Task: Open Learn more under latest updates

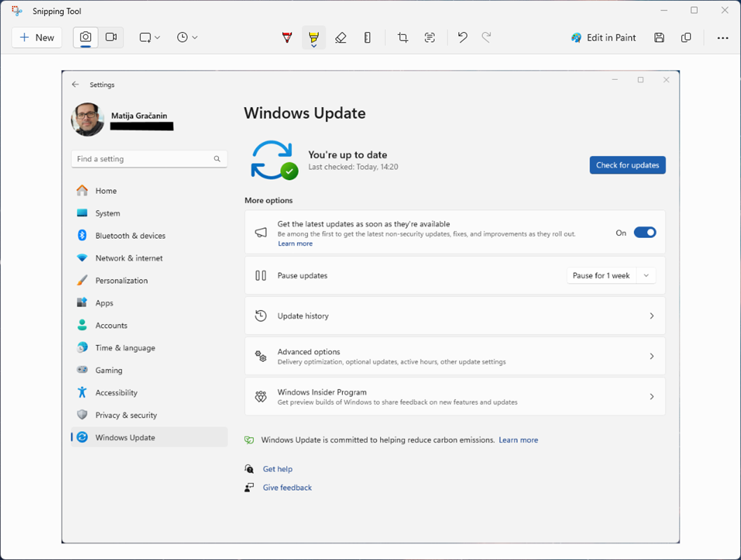Action: tap(295, 244)
